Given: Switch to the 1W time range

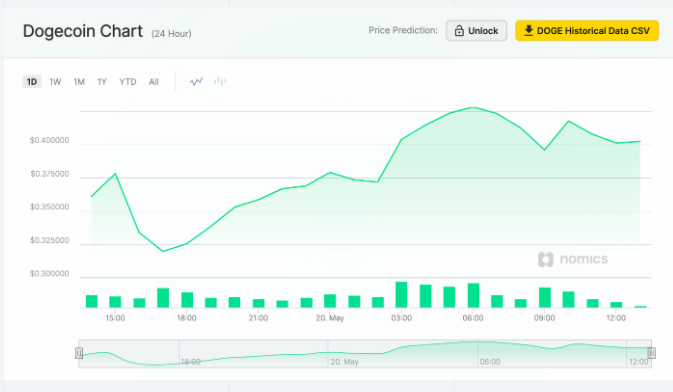Looking at the screenshot, I should coord(55,82).
